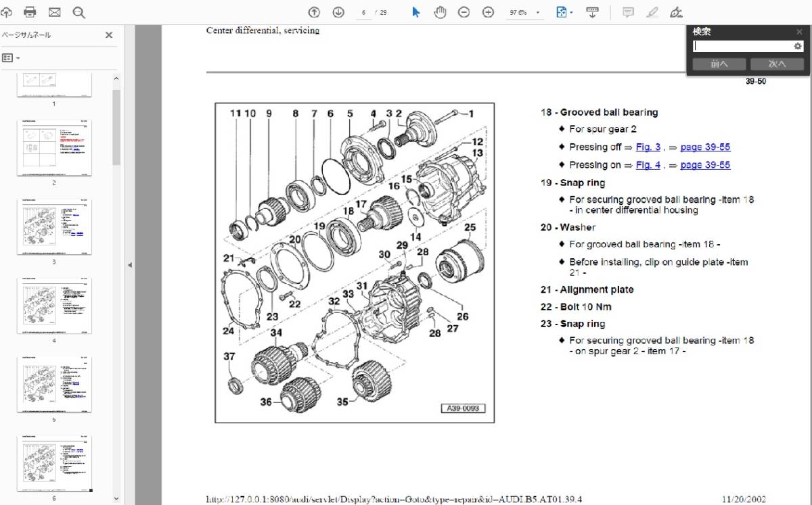Screen dimensions: 812x505
Task: Zoom out with minus button
Action: pyautogui.click(x=464, y=12)
